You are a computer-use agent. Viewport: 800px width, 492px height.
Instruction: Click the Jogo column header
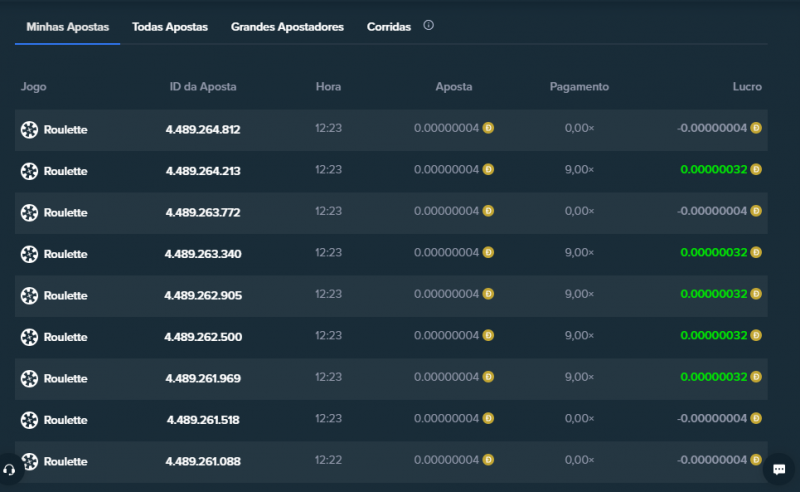(34, 87)
